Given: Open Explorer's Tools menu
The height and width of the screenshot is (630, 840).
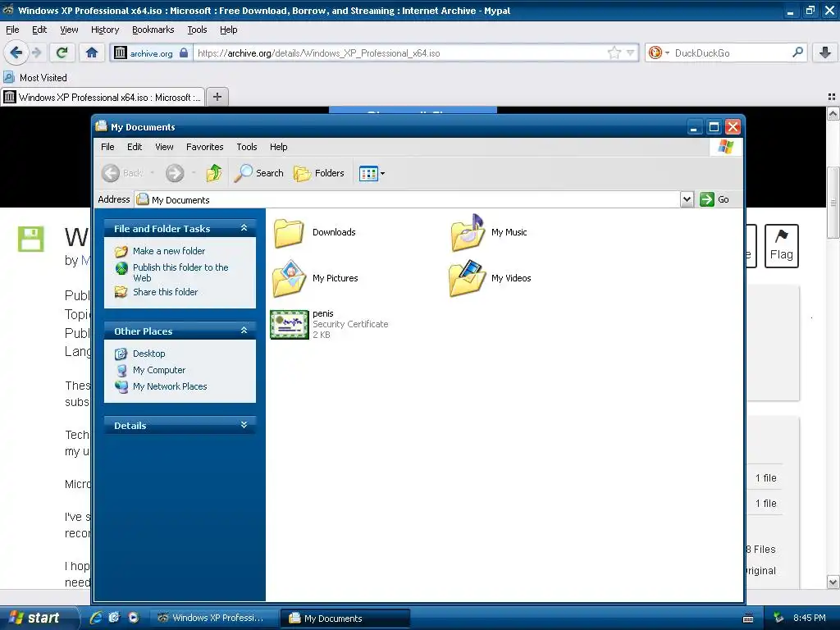Looking at the screenshot, I should tap(246, 147).
